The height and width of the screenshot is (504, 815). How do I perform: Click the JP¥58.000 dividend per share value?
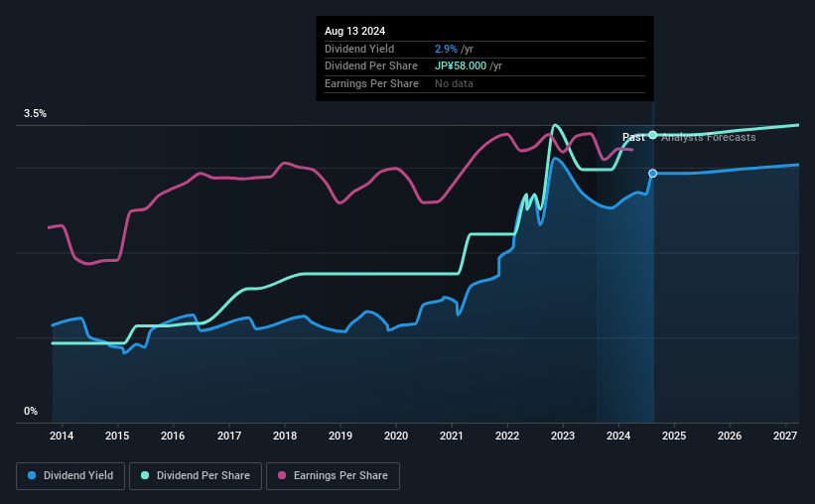pos(461,66)
